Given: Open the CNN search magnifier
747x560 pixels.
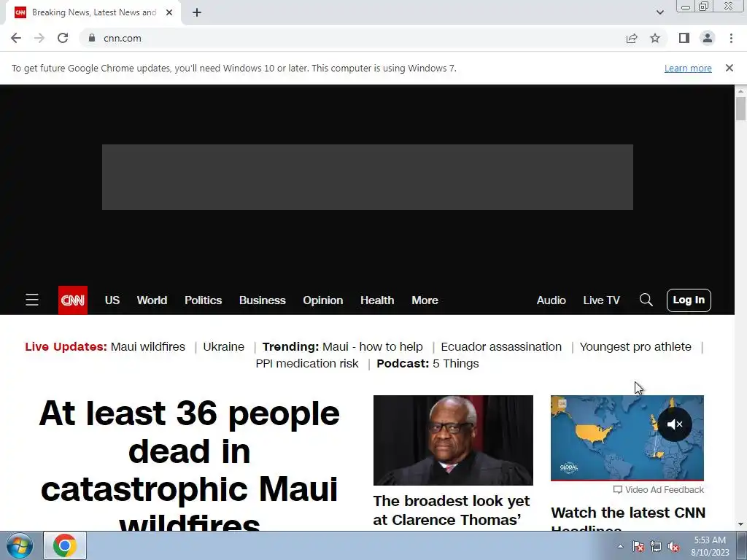Looking at the screenshot, I should coord(646,300).
